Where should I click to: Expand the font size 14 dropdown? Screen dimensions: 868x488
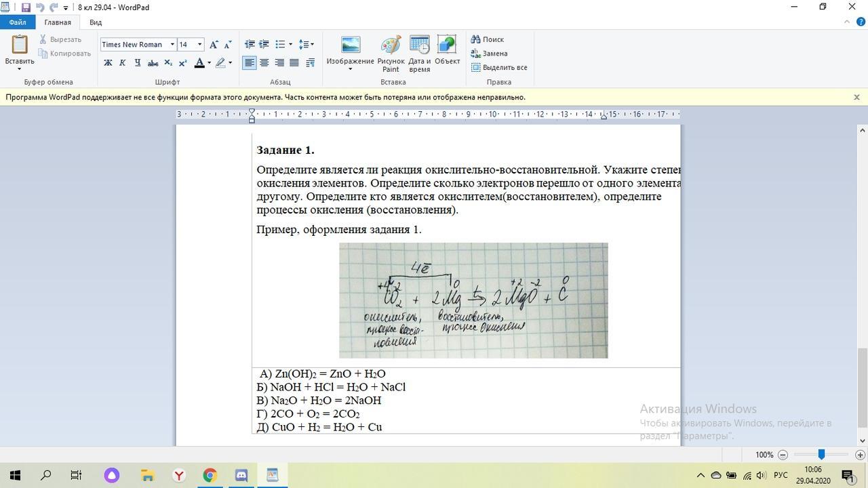(199, 45)
